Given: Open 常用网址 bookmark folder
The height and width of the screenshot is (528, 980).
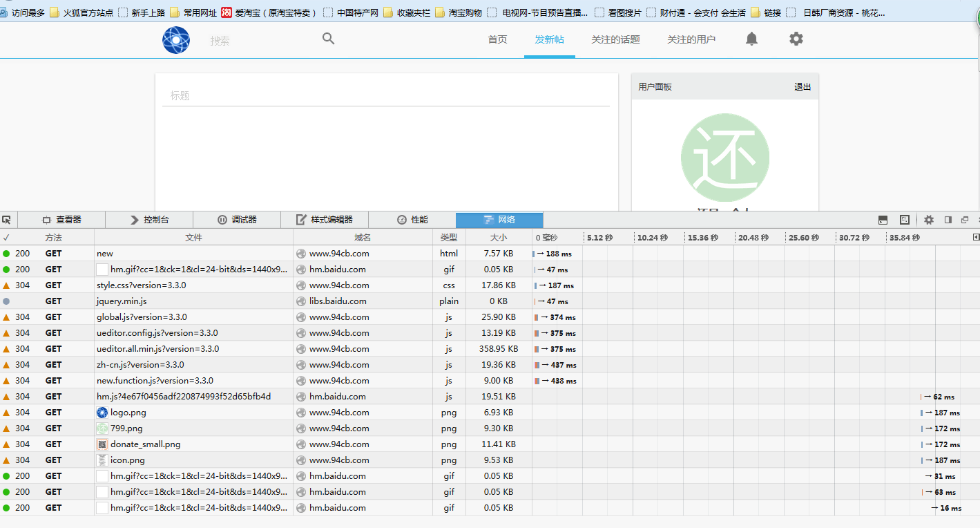Looking at the screenshot, I should click(193, 12).
